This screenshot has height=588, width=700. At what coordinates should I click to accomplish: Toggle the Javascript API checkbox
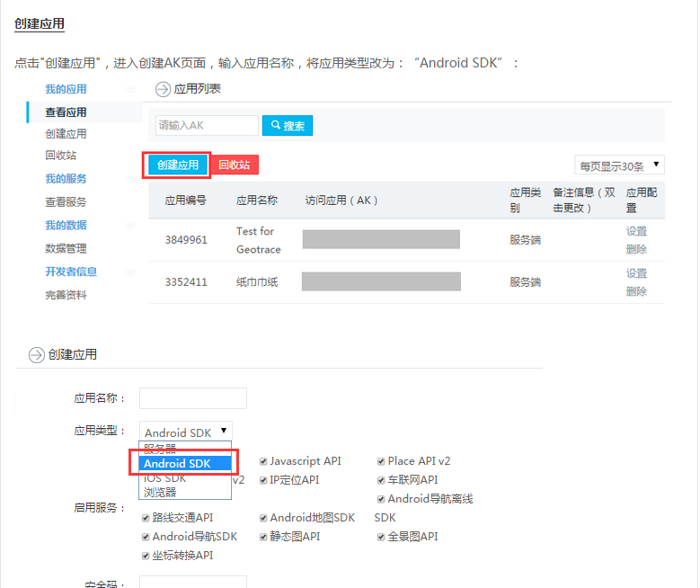click(x=263, y=461)
